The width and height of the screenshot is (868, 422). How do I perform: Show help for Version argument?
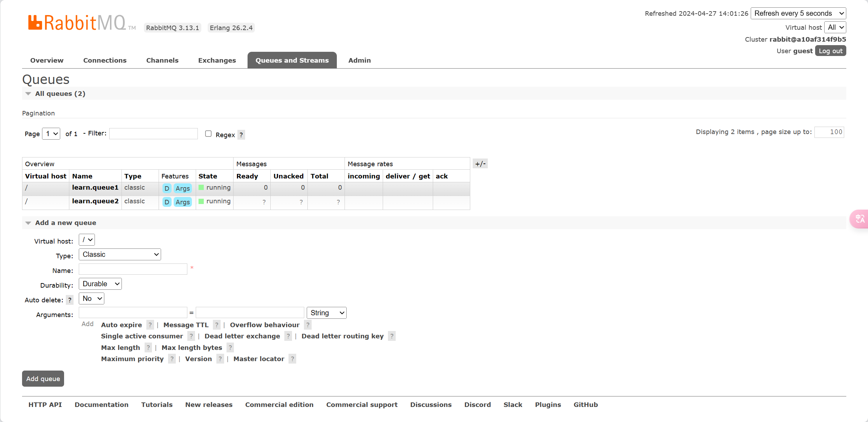point(220,359)
